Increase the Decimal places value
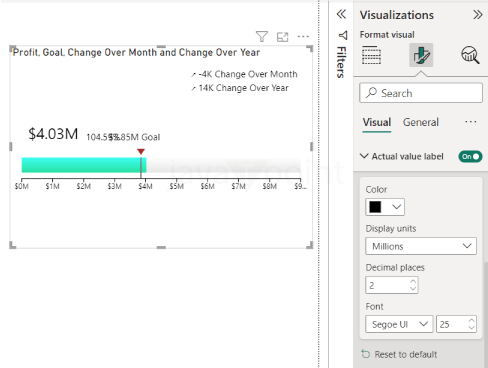 click(x=413, y=282)
